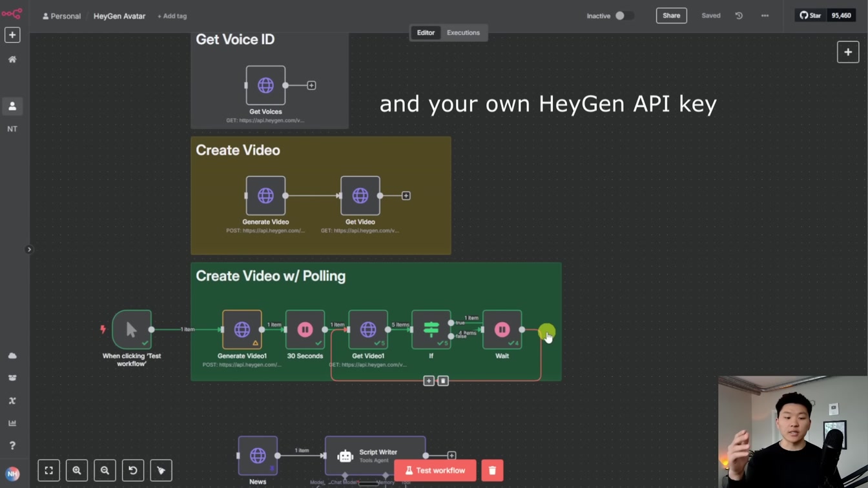Click the sidebar plus button to create new
The width and height of the screenshot is (868, 488).
point(12,35)
